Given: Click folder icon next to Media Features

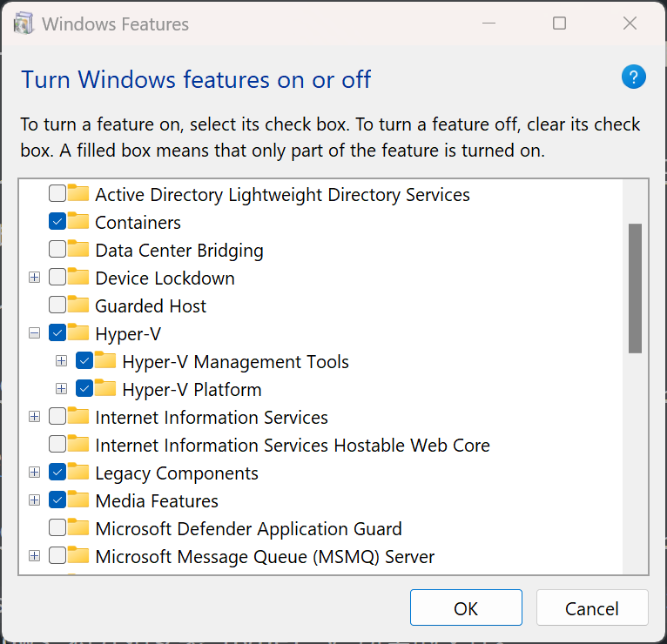Looking at the screenshot, I should pos(79,500).
